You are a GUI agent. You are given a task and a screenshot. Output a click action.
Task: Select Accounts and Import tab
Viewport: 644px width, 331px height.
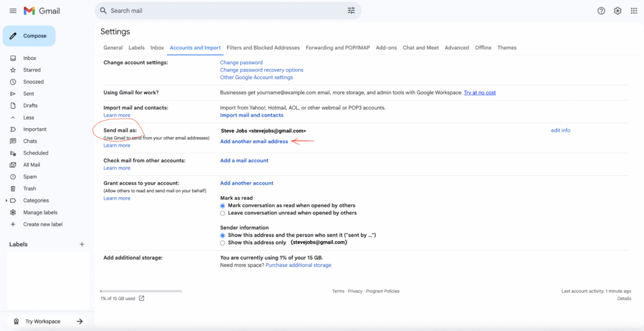(195, 48)
